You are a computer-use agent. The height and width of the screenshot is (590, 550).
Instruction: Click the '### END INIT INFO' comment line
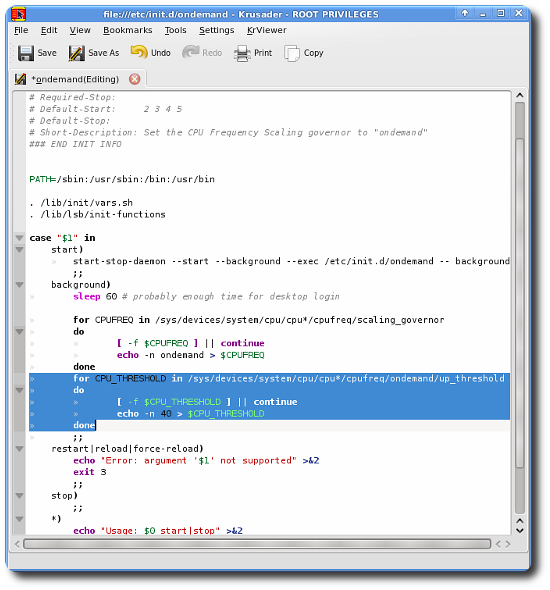point(75,144)
